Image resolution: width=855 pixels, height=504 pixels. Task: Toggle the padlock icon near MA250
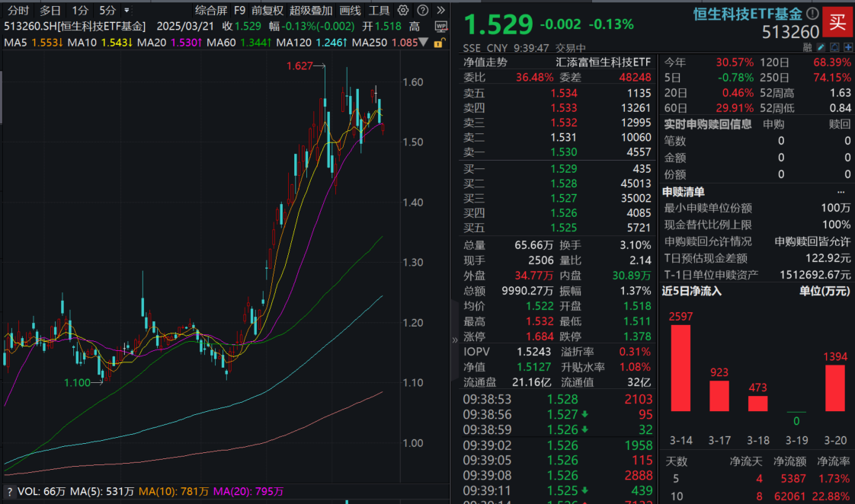pyautogui.click(x=439, y=43)
